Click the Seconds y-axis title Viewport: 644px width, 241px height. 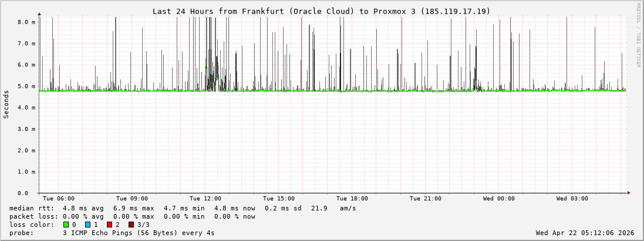[x=6, y=104]
